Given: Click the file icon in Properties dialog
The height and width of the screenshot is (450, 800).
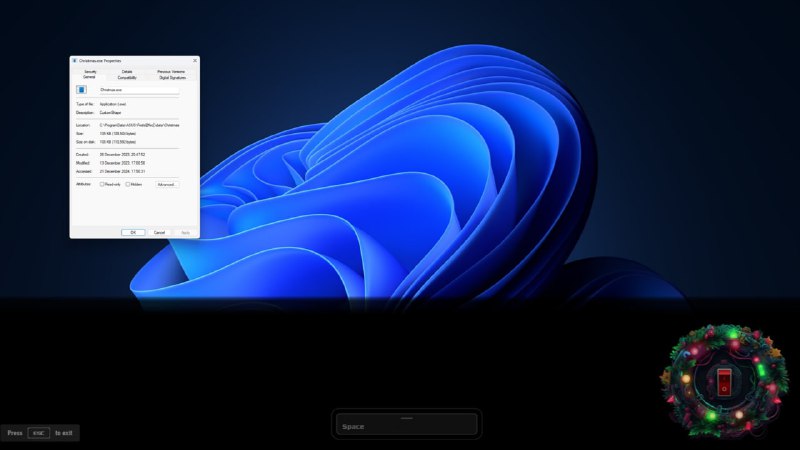Looking at the screenshot, I should point(82,90).
